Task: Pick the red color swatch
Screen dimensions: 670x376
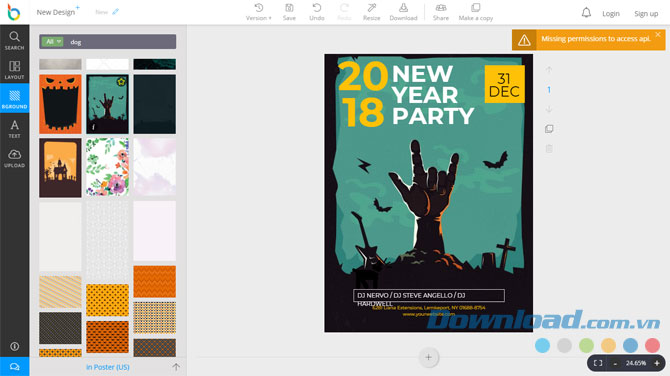Action: 652,345
